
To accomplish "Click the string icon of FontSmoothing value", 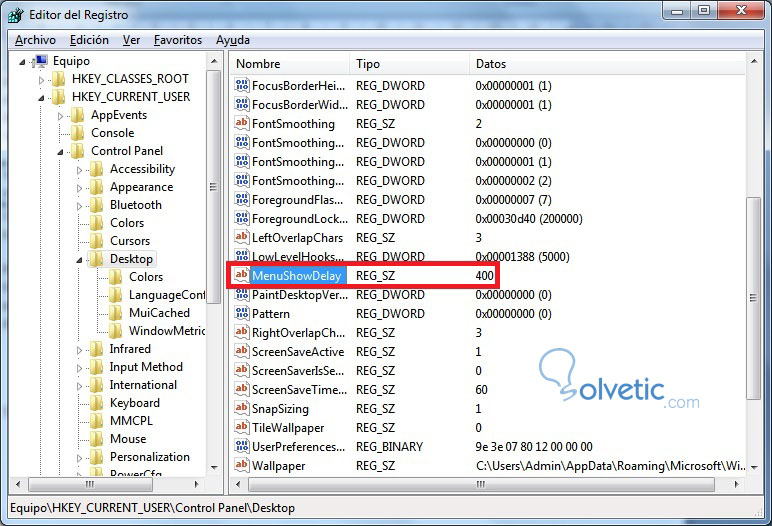I will [242, 123].
